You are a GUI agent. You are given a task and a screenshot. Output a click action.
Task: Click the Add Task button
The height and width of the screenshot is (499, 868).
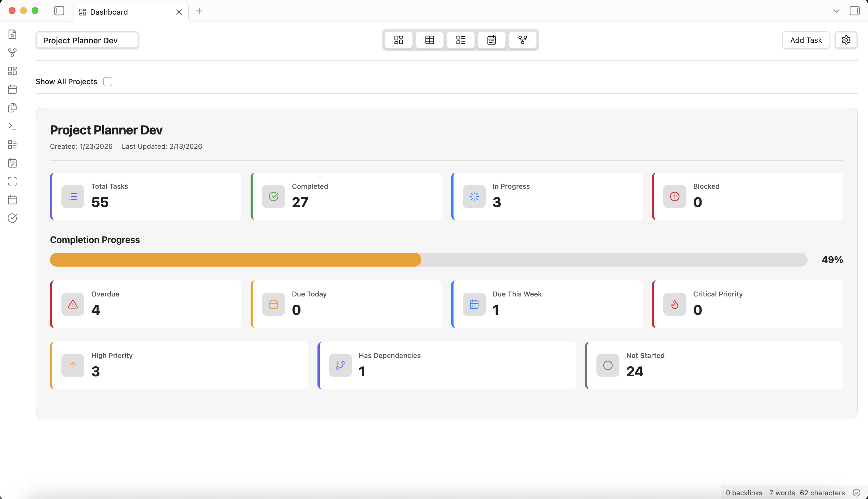[x=806, y=40]
